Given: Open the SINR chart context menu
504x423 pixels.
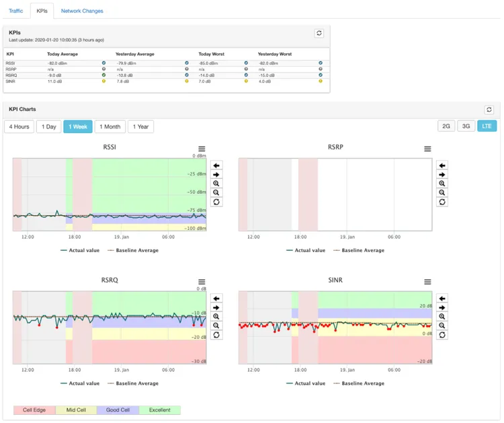Looking at the screenshot, I should click(427, 282).
